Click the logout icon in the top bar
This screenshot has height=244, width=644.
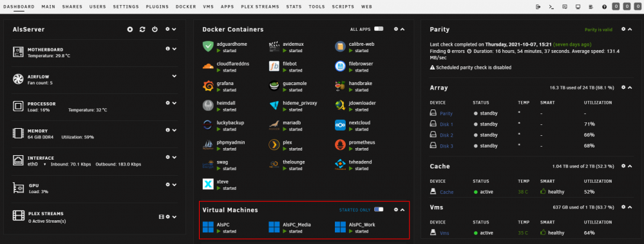click(538, 6)
